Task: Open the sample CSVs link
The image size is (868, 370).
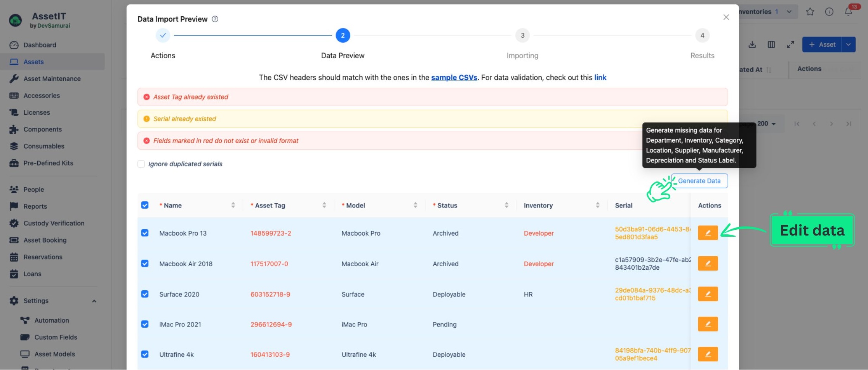Action: tap(454, 77)
